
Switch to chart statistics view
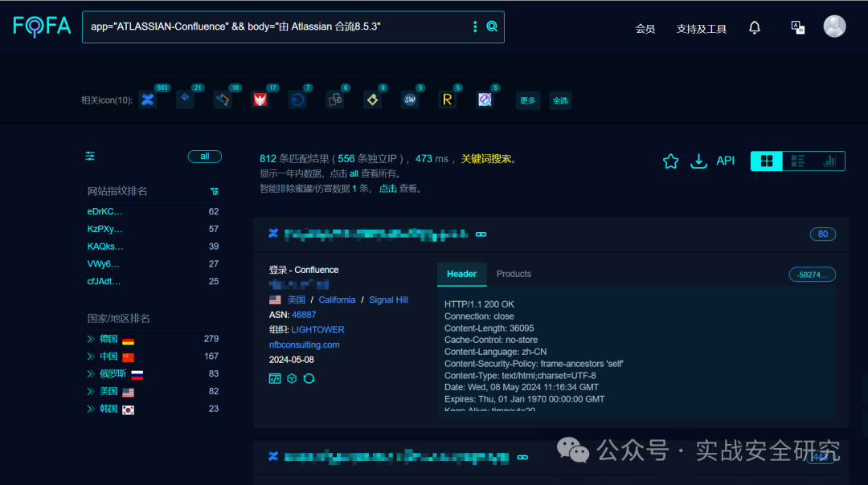pos(829,161)
